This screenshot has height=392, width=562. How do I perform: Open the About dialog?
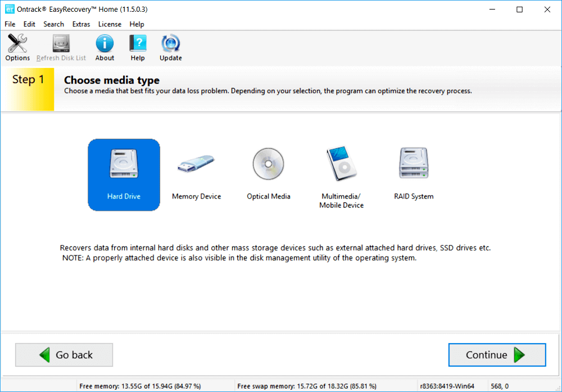(x=104, y=47)
